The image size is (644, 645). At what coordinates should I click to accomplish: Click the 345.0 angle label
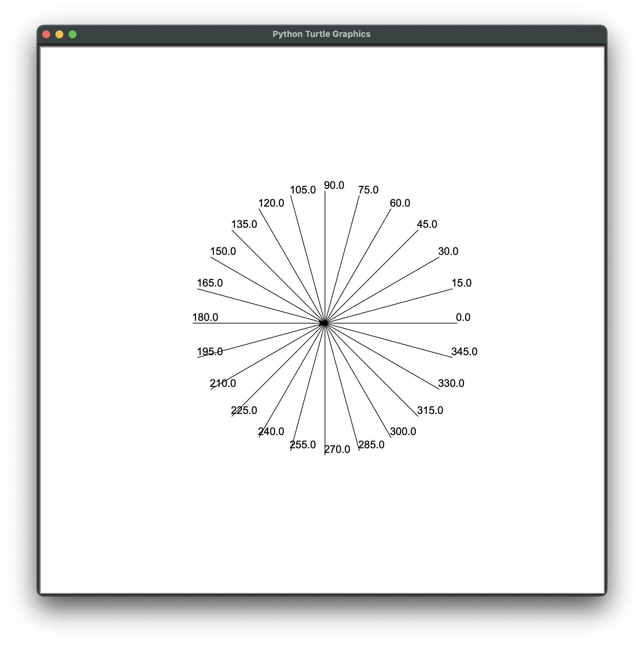(464, 352)
